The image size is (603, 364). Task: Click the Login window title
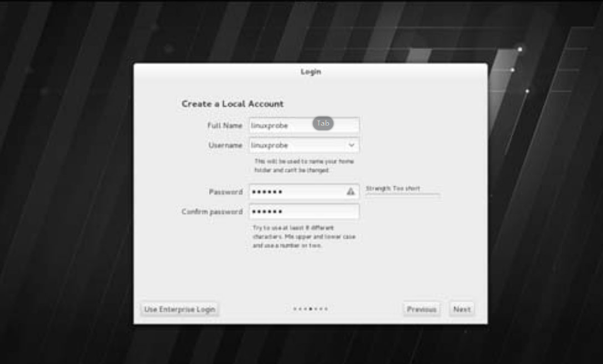(x=311, y=72)
